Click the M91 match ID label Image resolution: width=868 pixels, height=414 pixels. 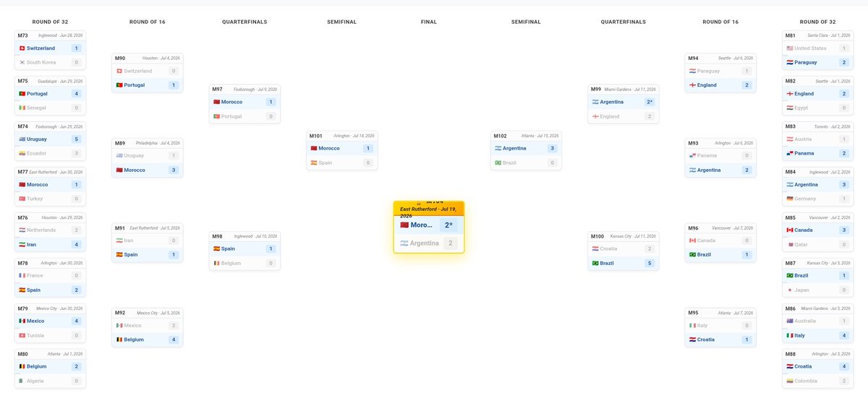[x=120, y=228]
